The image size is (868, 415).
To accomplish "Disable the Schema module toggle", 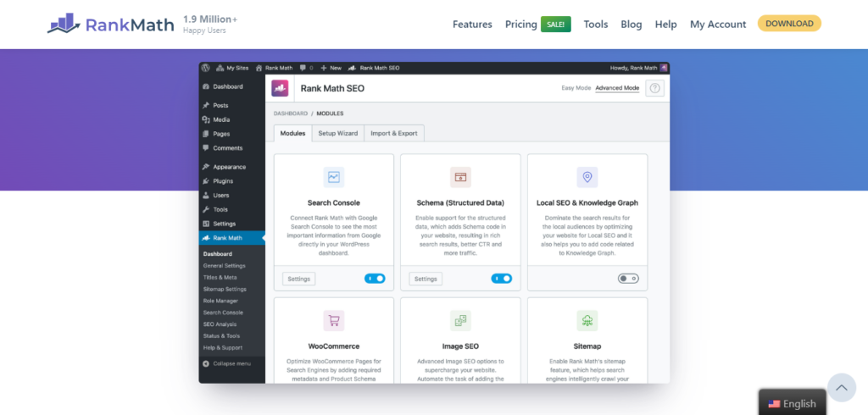I will (x=502, y=279).
